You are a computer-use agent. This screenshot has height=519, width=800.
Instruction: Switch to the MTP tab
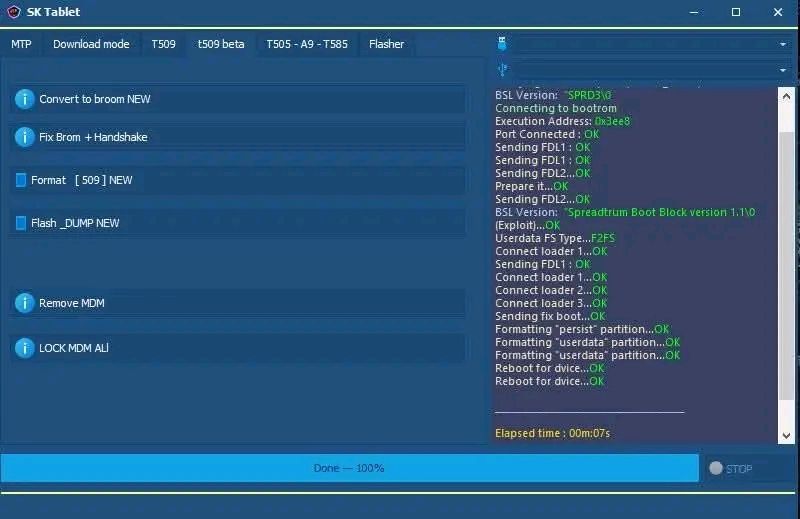click(x=21, y=44)
